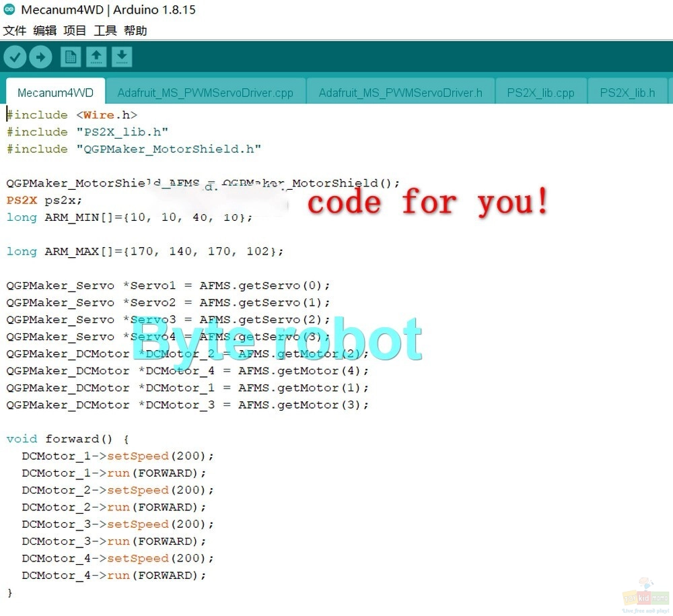Screen dimensions: 673x616
Task: Click the Verify checkmark button
Action: coord(15,57)
